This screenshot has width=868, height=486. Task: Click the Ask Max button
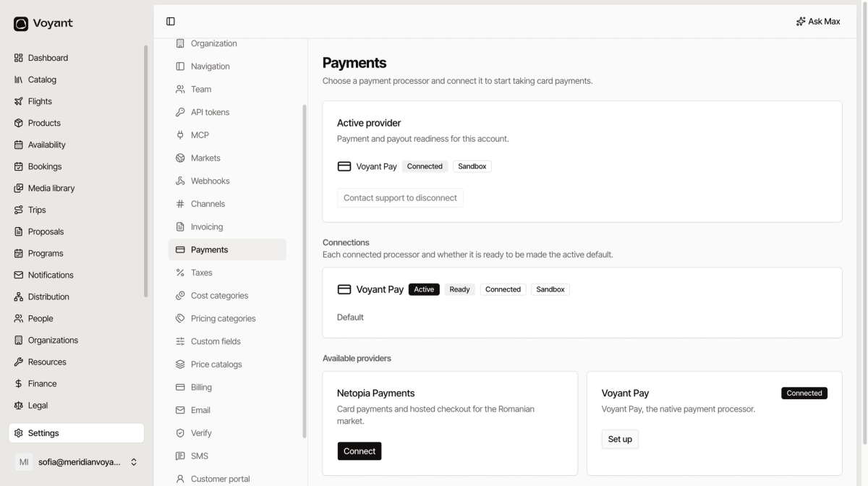tap(818, 22)
